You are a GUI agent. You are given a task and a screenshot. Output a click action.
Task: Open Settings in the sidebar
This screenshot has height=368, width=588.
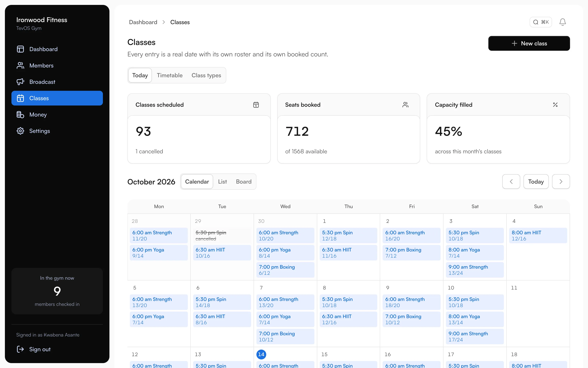(x=57, y=131)
